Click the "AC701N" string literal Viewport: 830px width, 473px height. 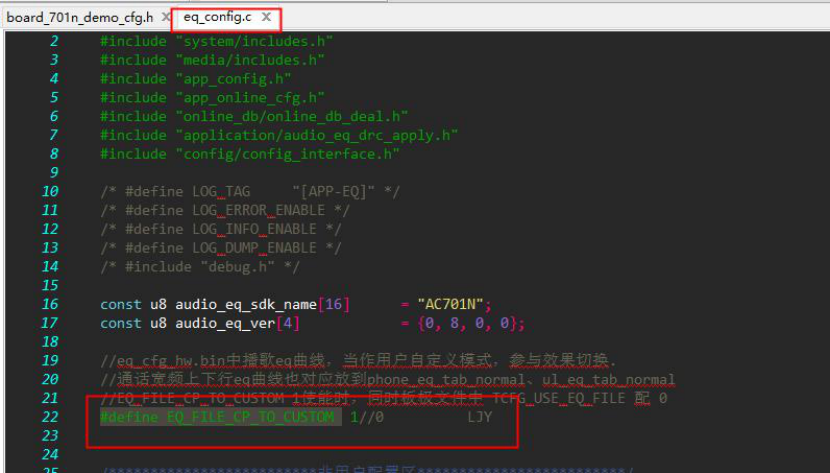(450, 304)
